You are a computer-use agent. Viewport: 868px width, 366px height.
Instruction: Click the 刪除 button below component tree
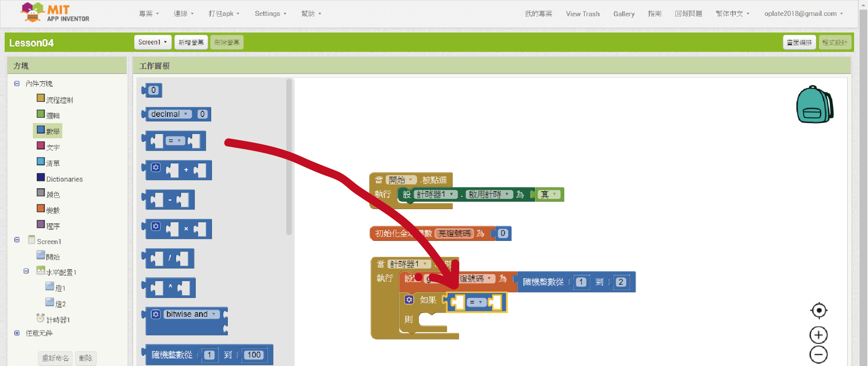tap(85, 358)
